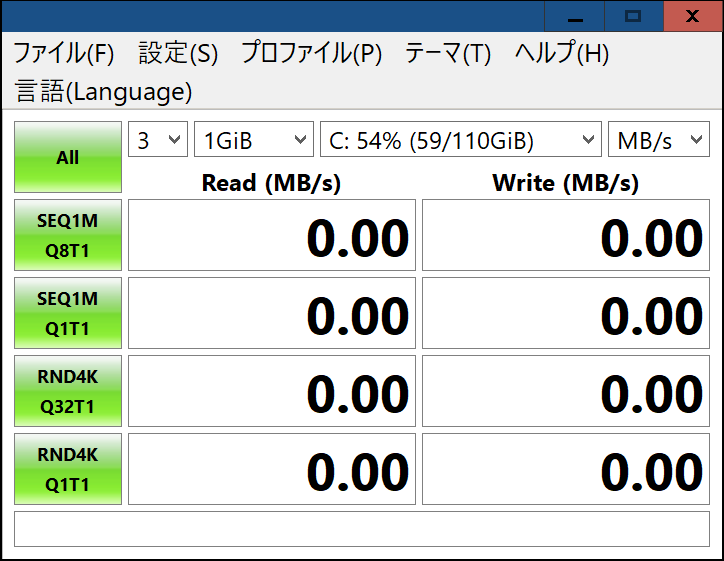Open the 1GiB test size dropdown
Viewport: 724px width, 561px height.
tap(254, 139)
